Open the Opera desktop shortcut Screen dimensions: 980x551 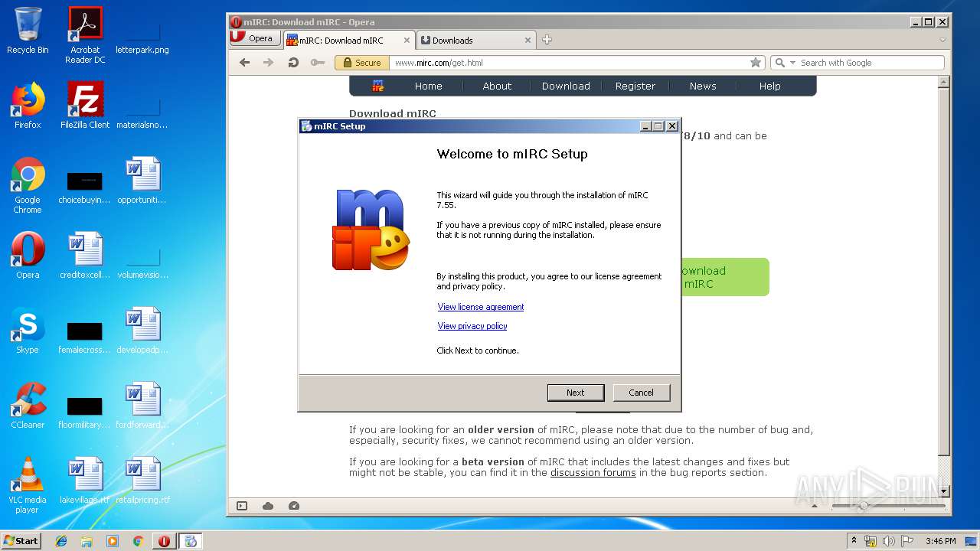click(28, 256)
